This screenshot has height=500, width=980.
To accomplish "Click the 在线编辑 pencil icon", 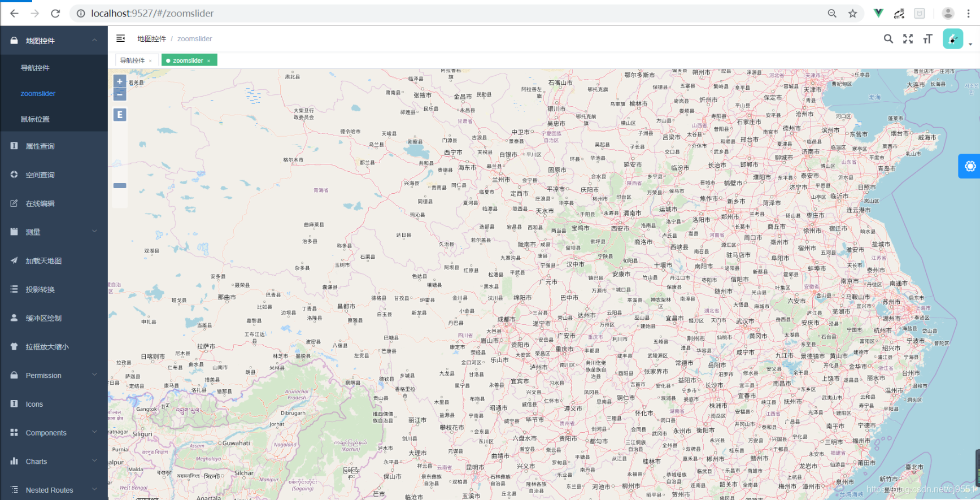I will 14,203.
